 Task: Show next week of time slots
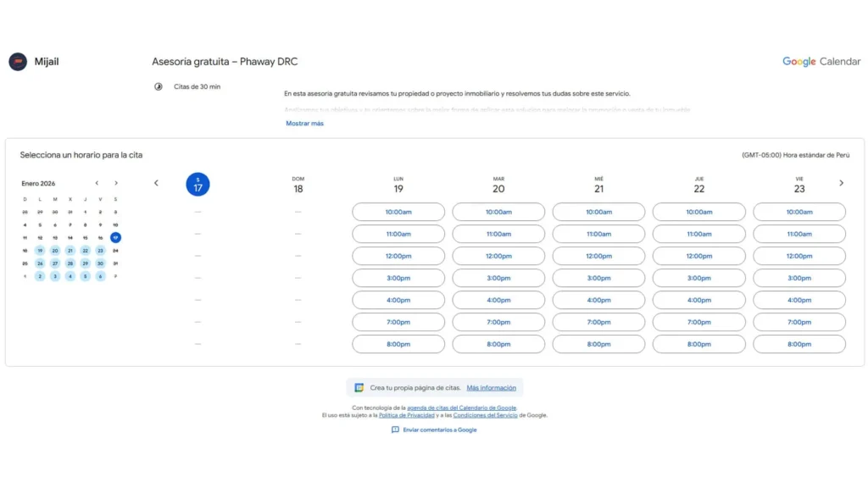841,183
